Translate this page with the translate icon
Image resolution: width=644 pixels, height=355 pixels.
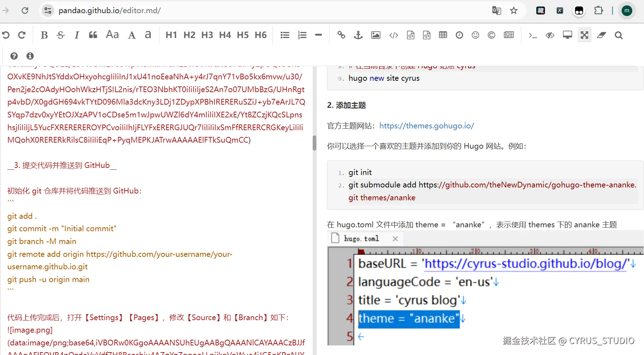496,10
